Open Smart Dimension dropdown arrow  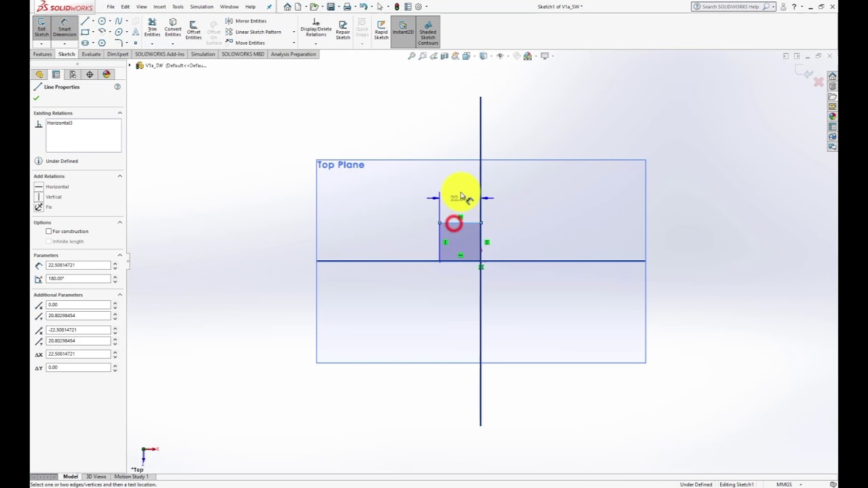coord(64,44)
